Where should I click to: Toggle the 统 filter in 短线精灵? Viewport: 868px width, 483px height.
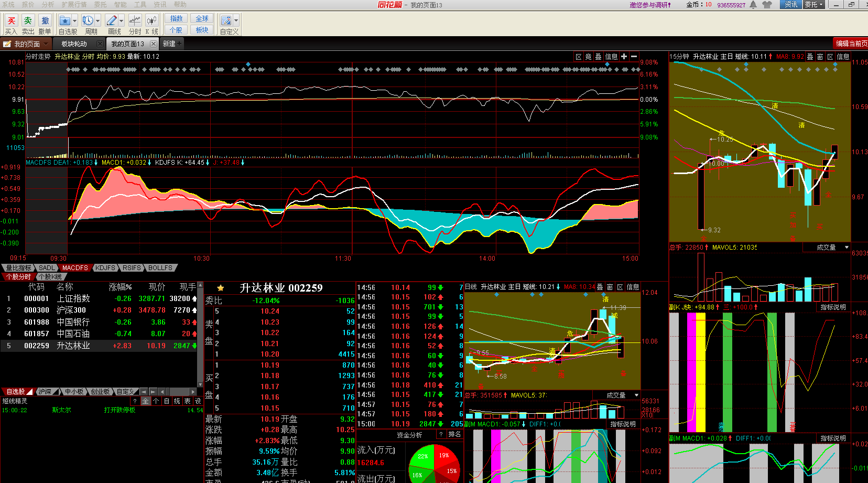(x=177, y=401)
